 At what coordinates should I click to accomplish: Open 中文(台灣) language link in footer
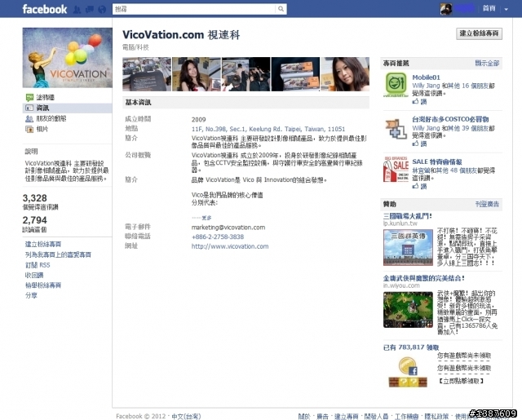(186, 417)
